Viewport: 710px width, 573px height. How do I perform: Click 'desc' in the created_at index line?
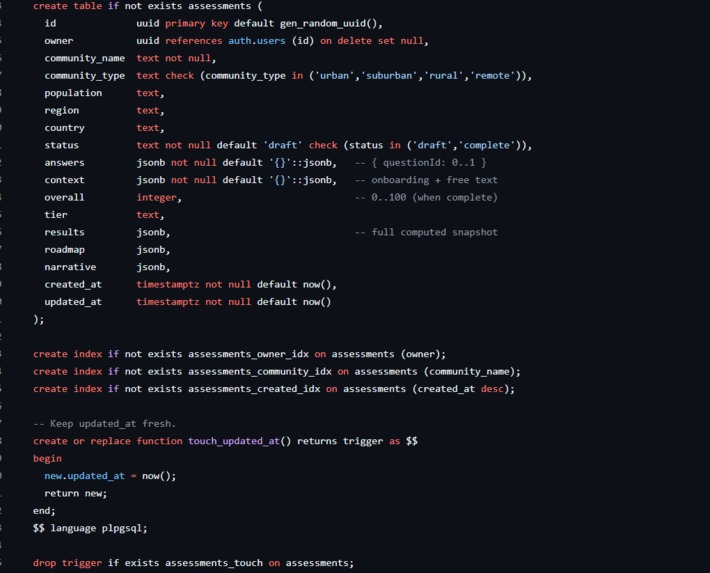(492, 389)
